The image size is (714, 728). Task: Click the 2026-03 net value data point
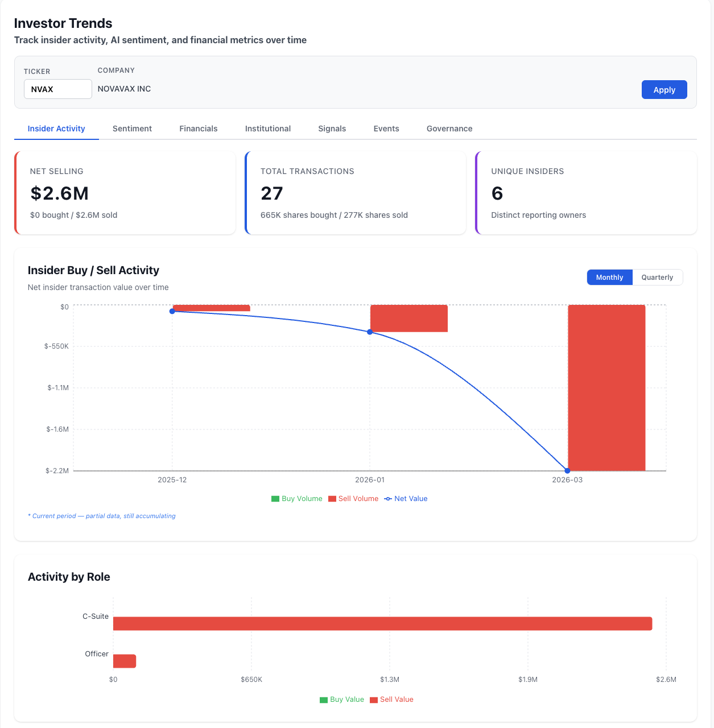(567, 471)
